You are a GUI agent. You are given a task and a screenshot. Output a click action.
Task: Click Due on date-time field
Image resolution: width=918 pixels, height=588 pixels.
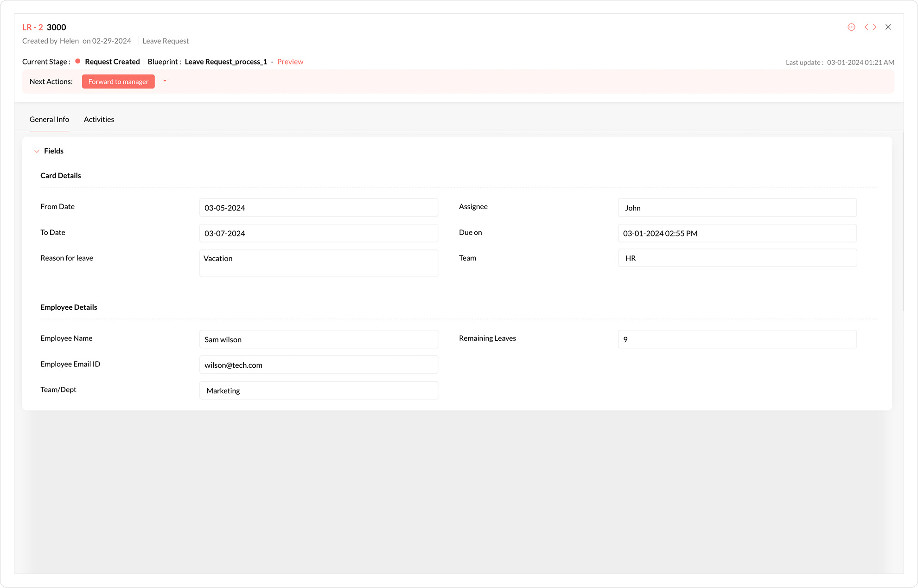pyautogui.click(x=737, y=233)
